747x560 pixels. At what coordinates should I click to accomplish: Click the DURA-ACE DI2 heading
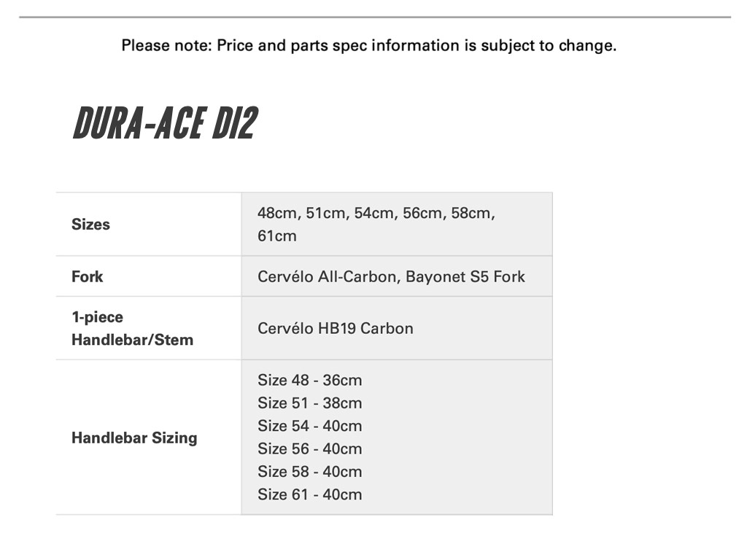pos(165,122)
